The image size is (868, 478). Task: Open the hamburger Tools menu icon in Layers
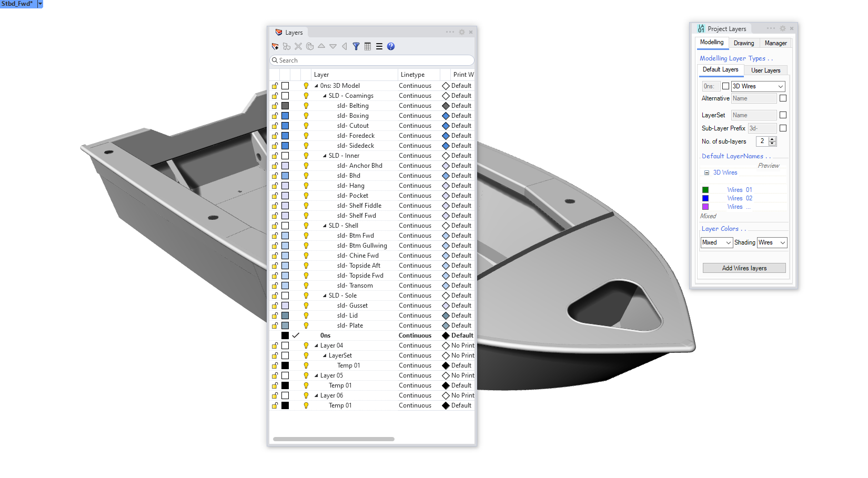tap(379, 46)
